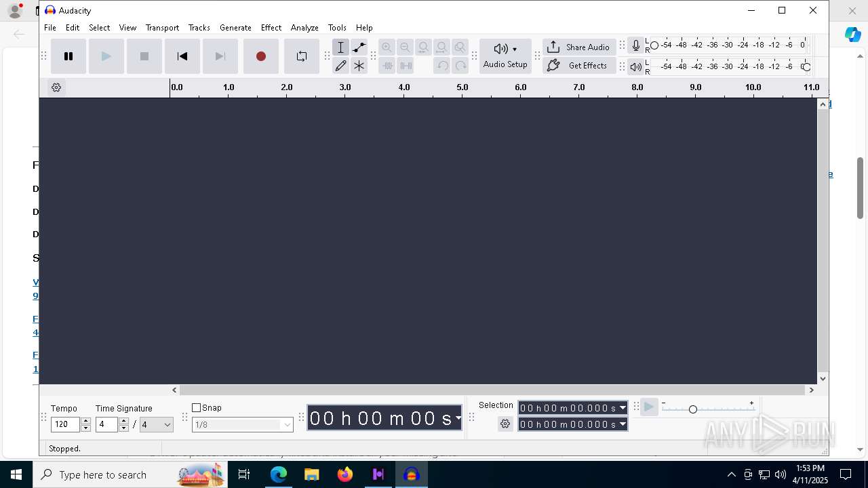
Task: Increase tempo with up stepper arrow
Action: [x=85, y=421]
